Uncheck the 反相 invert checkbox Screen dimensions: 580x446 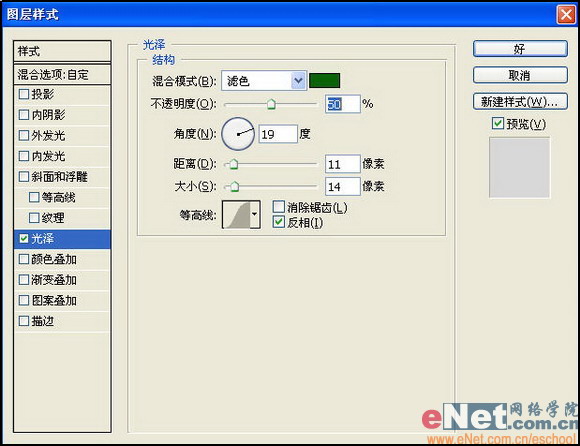pyautogui.click(x=279, y=222)
